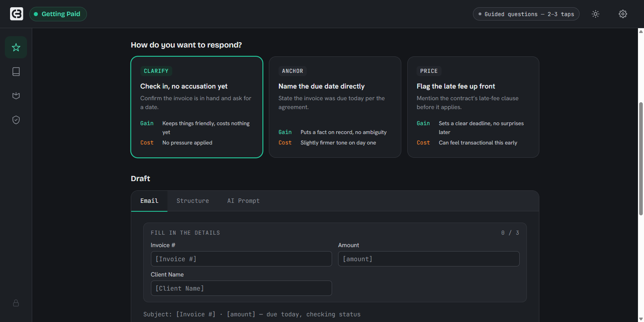Switch to the Email tab
Screen dimensions: 644x322
click(149, 201)
